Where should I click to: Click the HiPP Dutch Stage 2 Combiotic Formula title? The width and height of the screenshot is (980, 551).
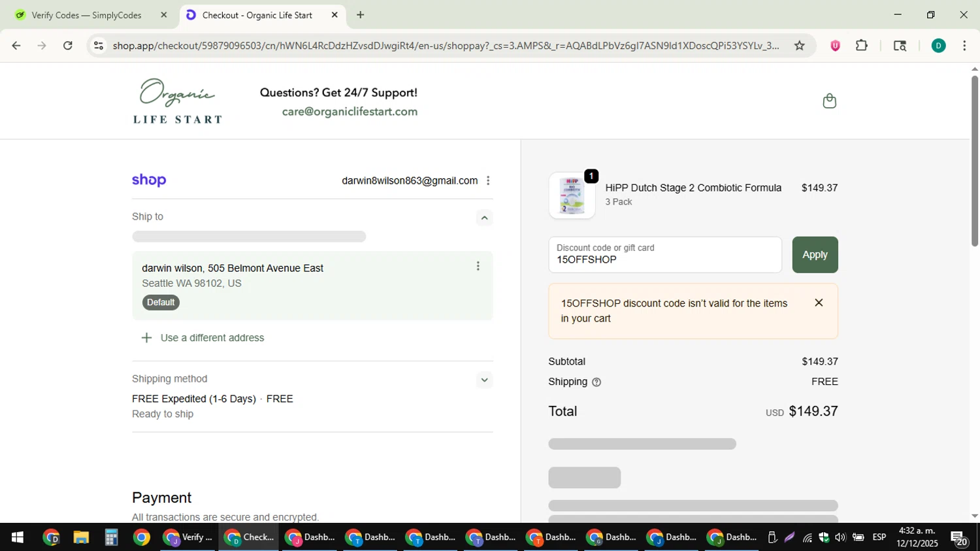point(693,188)
